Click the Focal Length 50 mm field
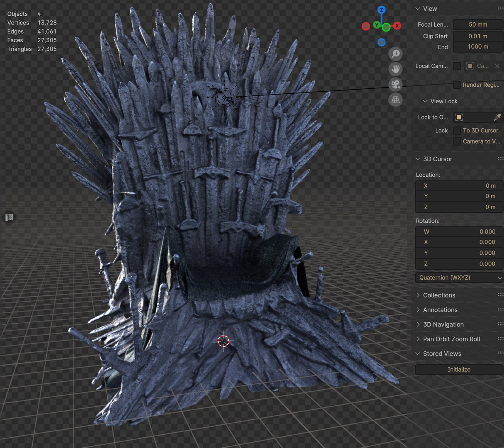 pos(478,24)
